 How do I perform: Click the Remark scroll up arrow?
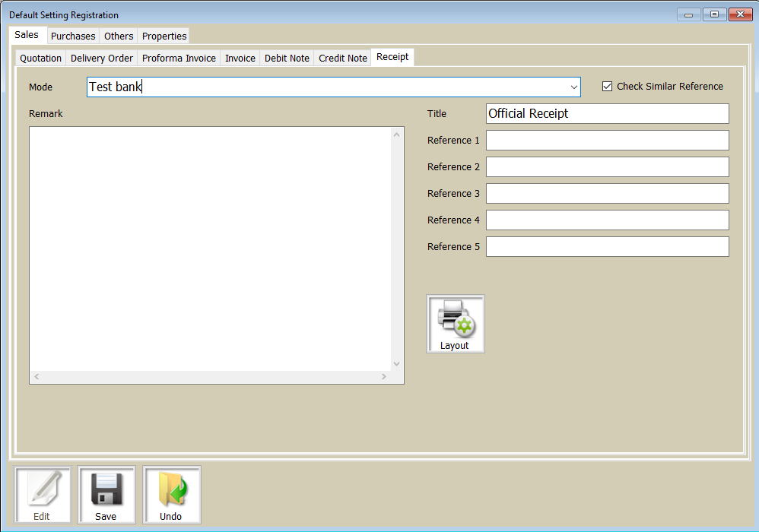(397, 135)
